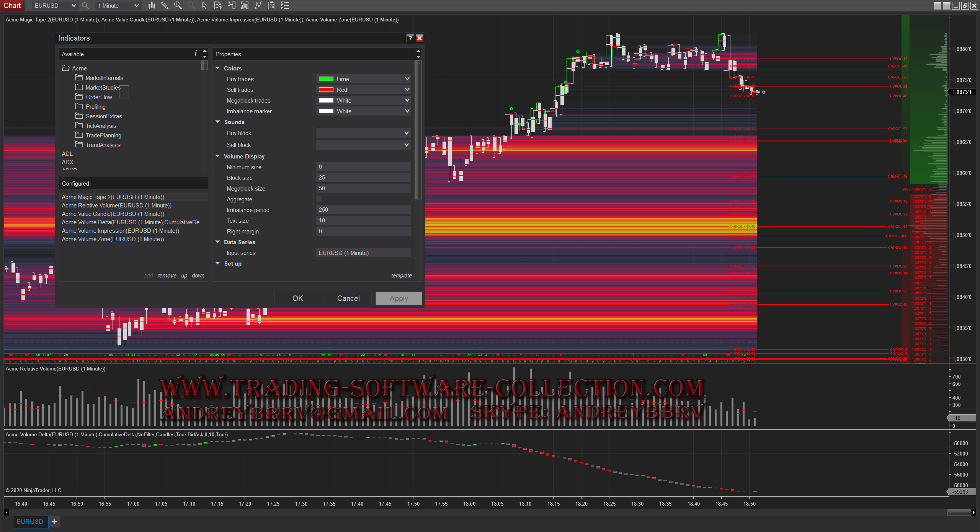
Task: Click the instrument search magnifier icon
Action: point(85,6)
